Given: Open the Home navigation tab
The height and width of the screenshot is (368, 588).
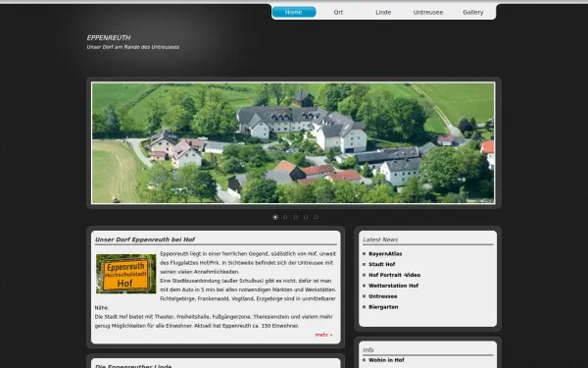Looking at the screenshot, I should (x=294, y=12).
